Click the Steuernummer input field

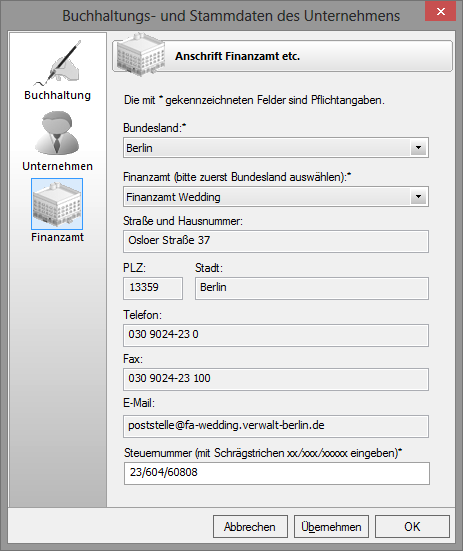(x=277, y=473)
